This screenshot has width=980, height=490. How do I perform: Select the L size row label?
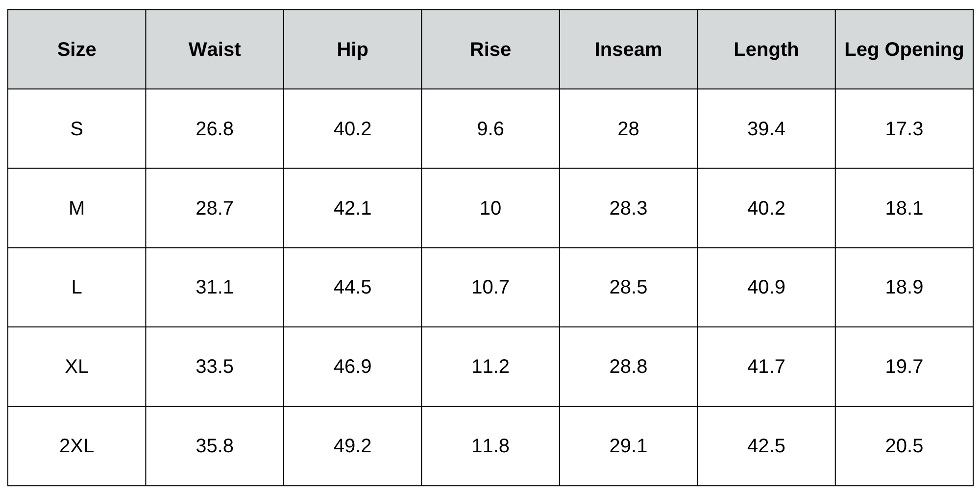76,287
